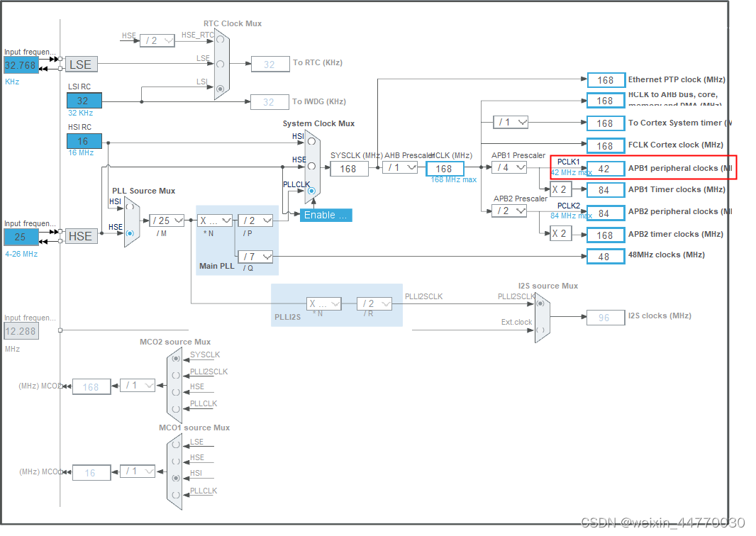Click the APB2 timer X 2 multiplier box

click(x=561, y=234)
